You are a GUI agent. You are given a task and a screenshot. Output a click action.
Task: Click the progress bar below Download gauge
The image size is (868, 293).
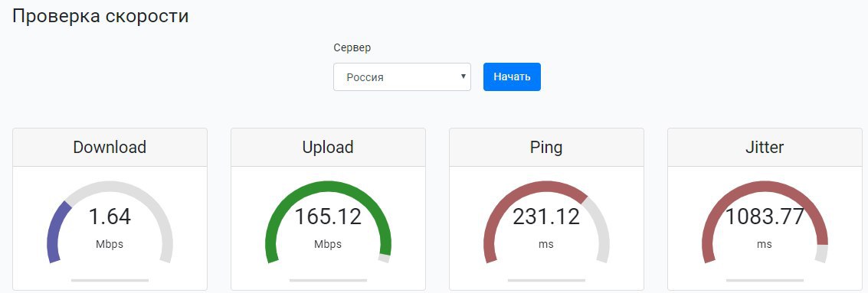click(110, 280)
